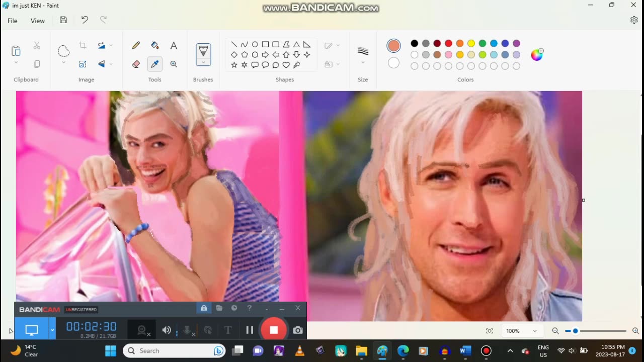Select the Eraser tool
The height and width of the screenshot is (362, 644).
click(136, 64)
